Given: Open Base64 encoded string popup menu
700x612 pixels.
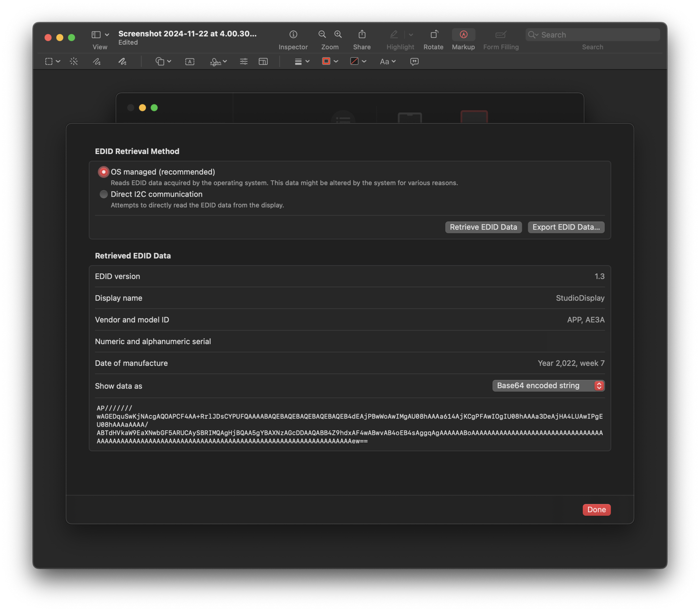Looking at the screenshot, I should click(x=548, y=385).
